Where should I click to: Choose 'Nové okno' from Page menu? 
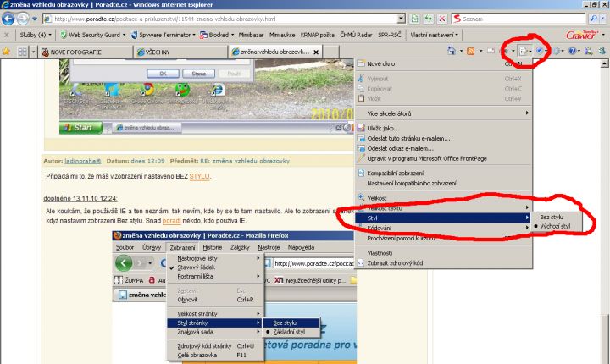pyautogui.click(x=443, y=63)
